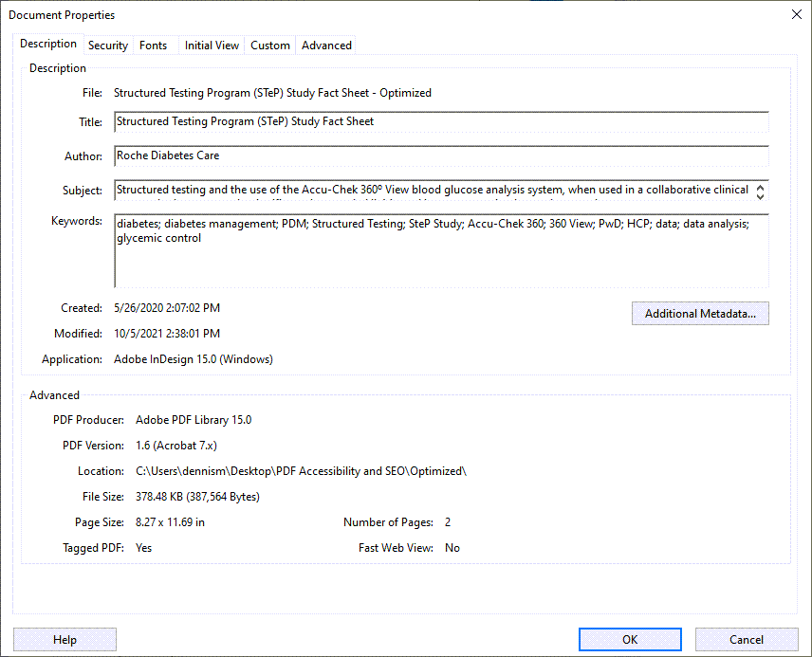Click the Title input field
This screenshot has width=812, height=657.
(x=441, y=121)
